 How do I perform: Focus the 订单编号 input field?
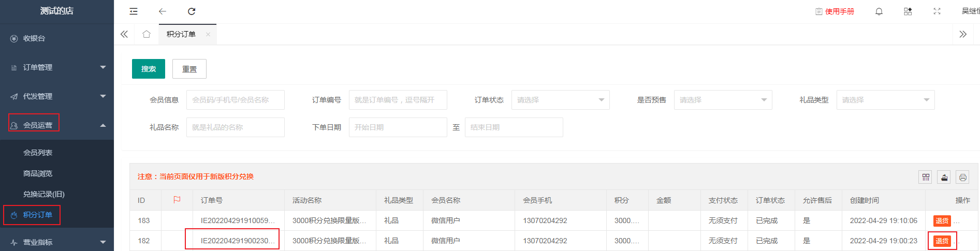click(x=398, y=100)
